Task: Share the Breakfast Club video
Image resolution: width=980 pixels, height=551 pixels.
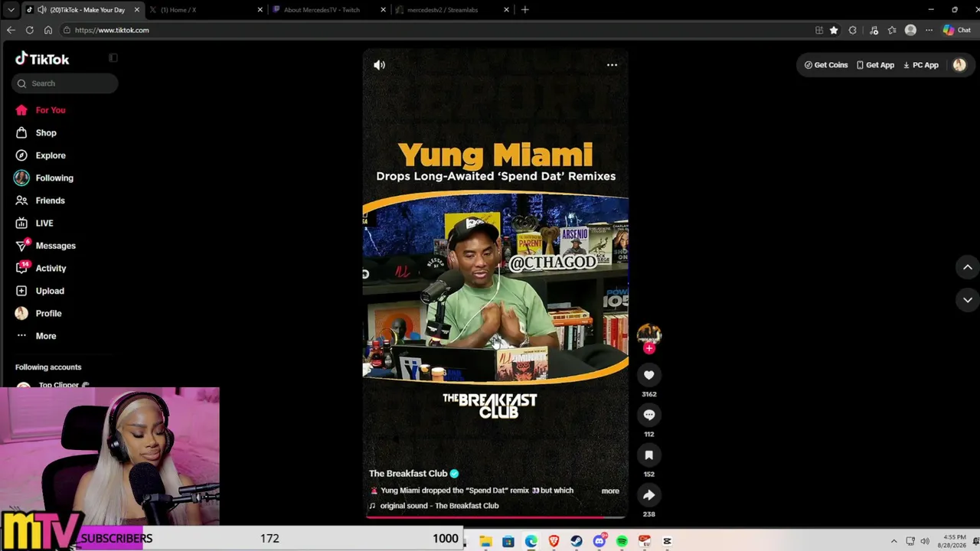Action: tap(648, 495)
